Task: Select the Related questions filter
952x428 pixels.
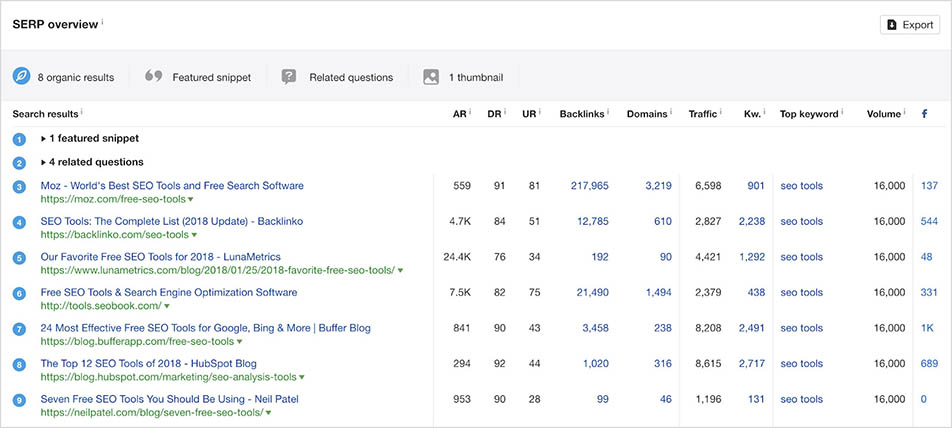Action: point(338,77)
